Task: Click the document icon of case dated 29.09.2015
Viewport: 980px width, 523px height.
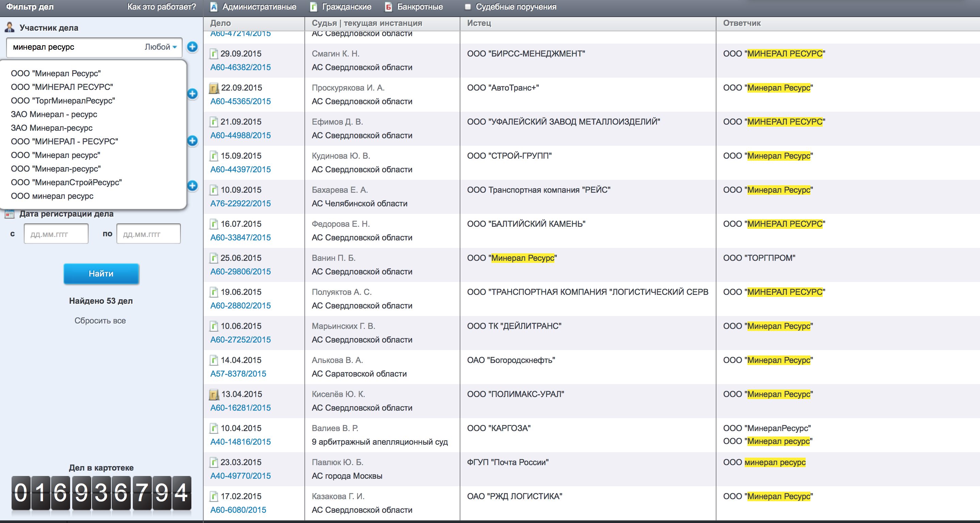Action: click(214, 54)
